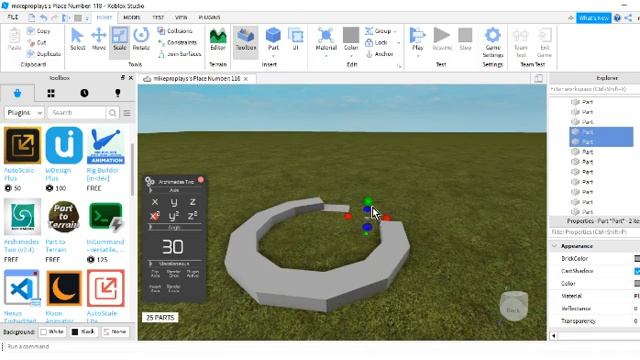Open the Creations lightbulb tab in Toolbox
Image resolution: width=640 pixels, height=360 pixels.
[x=118, y=93]
